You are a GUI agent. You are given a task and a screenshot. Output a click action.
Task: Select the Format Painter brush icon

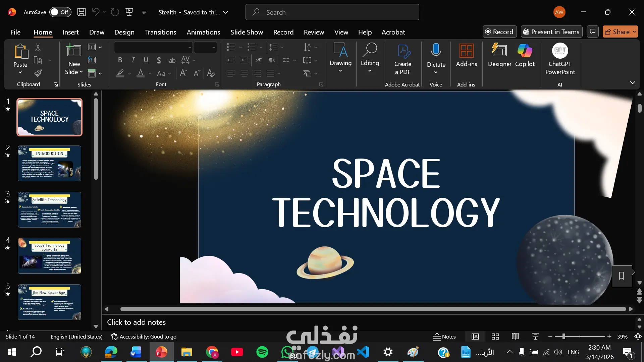(38, 73)
